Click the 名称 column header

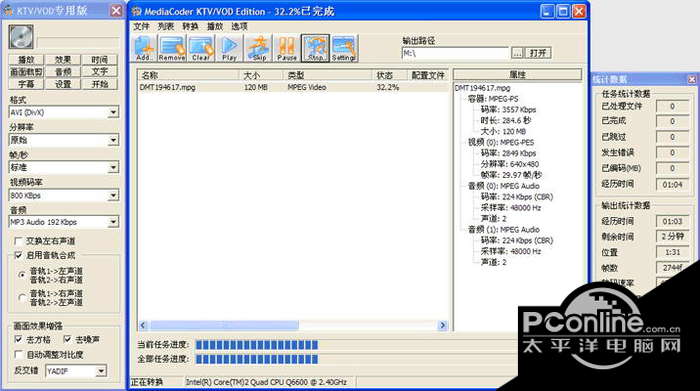click(188, 75)
